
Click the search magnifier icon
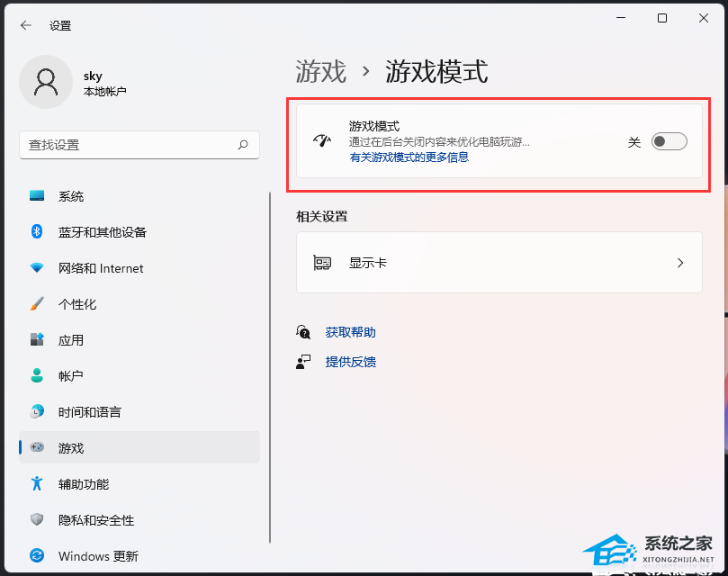[243, 145]
